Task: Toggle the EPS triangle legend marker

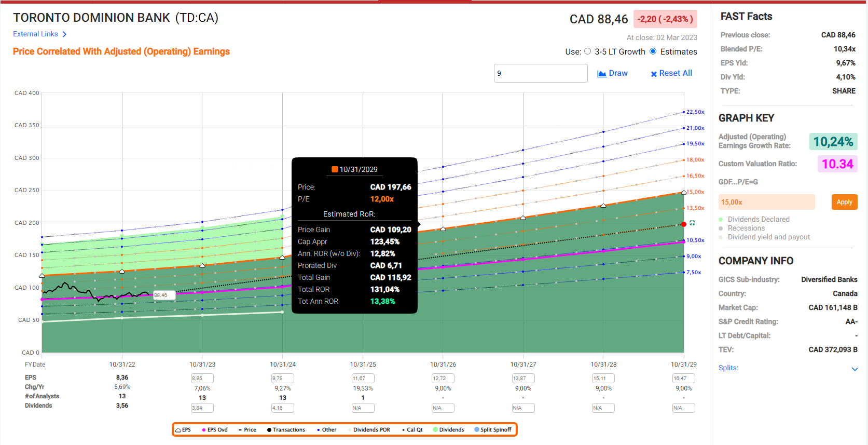Action: 178,430
